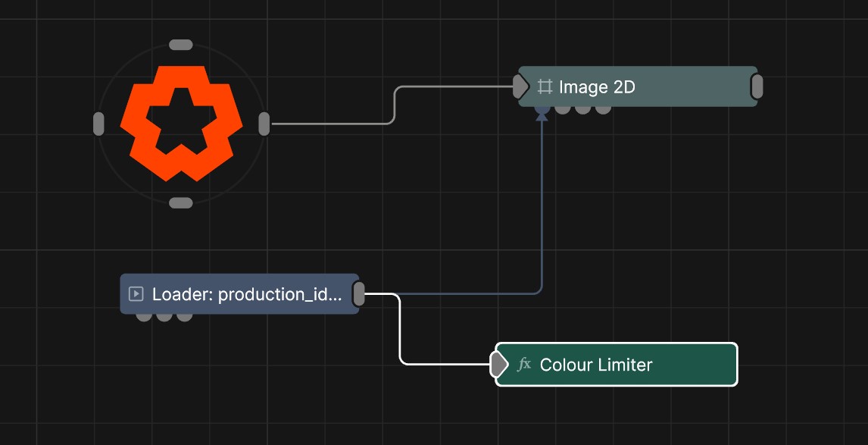This screenshot has width=868, height=445.
Task: Select the Image 2D node by its label
Action: 597,87
